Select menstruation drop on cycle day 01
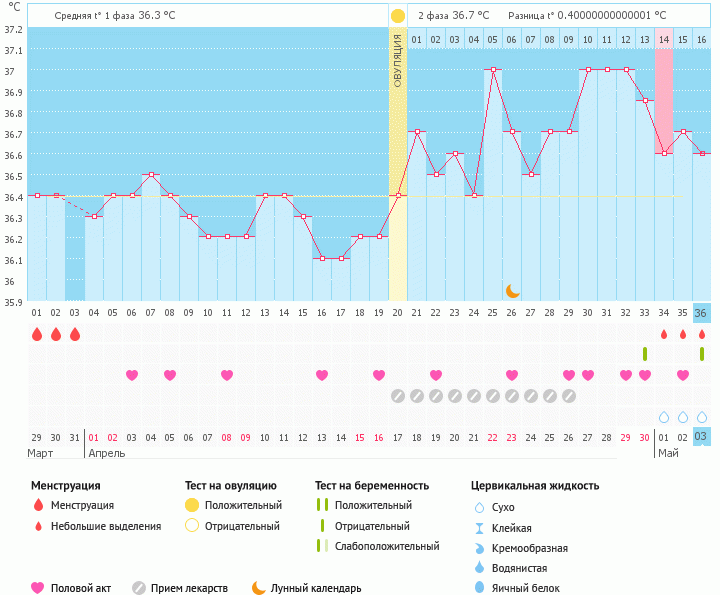Screen dimensions: 720x595 [37, 334]
